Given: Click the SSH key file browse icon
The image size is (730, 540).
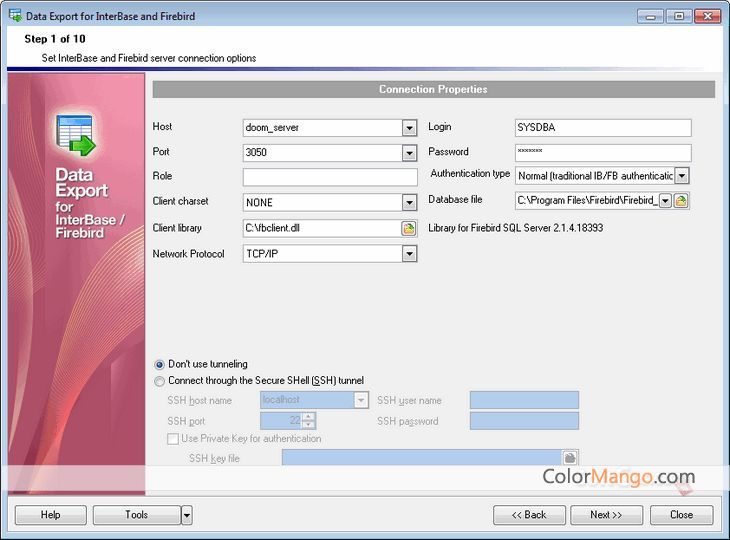Looking at the screenshot, I should [x=570, y=458].
